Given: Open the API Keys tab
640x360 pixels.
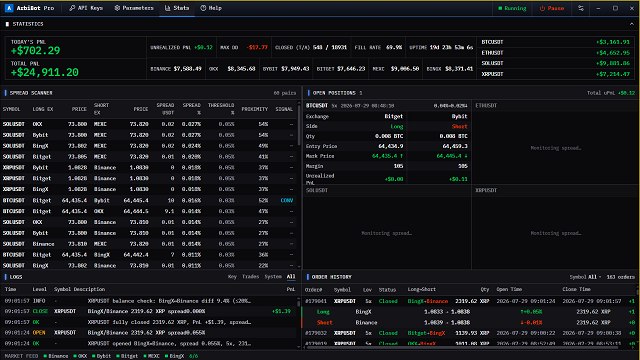Looking at the screenshot, I should coord(86,8).
